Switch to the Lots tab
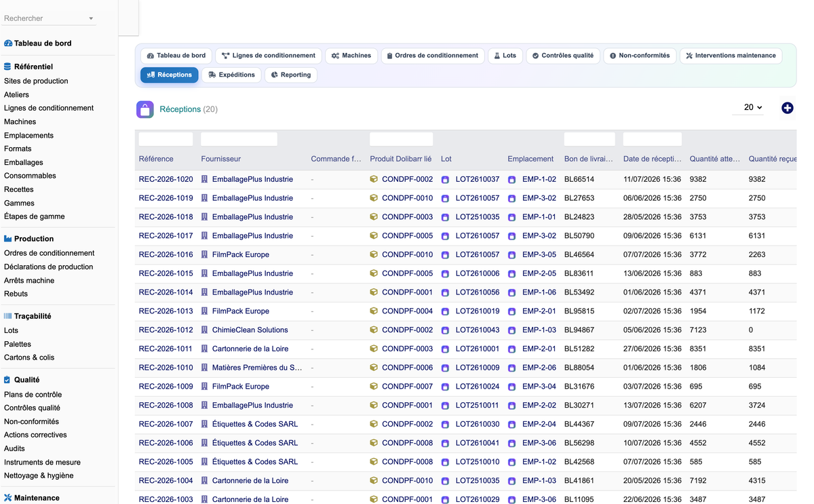 click(505, 56)
